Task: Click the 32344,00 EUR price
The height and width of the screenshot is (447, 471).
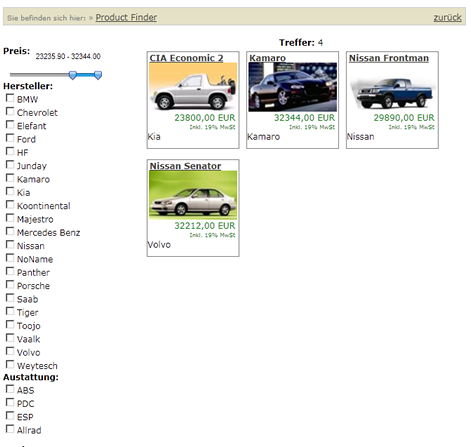Action: point(304,118)
